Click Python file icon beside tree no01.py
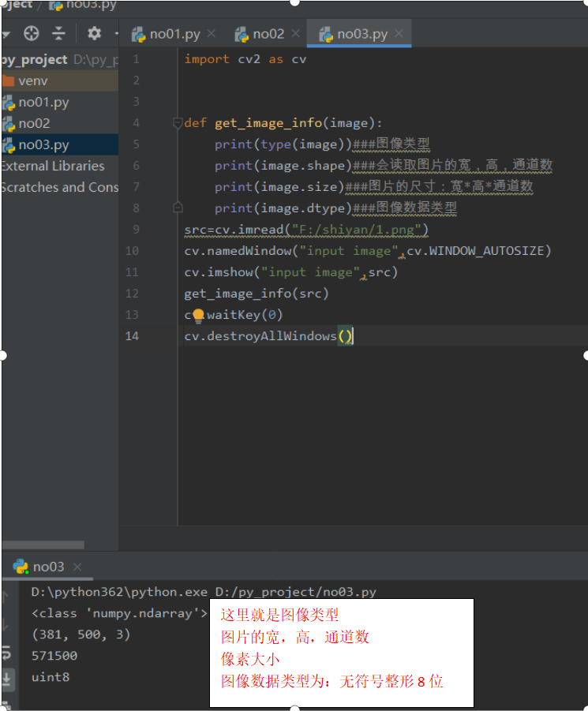The height and width of the screenshot is (711, 588). tap(9, 103)
